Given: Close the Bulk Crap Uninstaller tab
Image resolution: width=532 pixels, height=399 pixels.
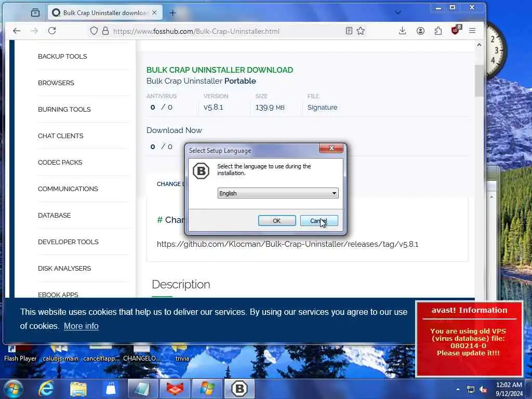Looking at the screenshot, I should click(x=154, y=12).
